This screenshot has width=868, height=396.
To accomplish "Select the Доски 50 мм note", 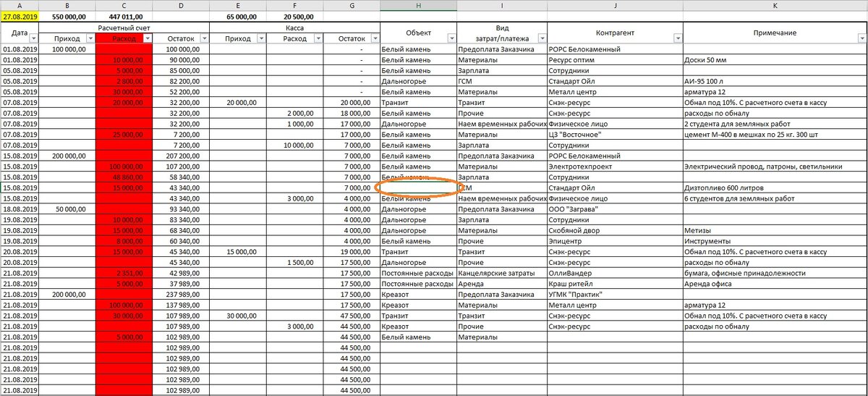I will tap(775, 60).
